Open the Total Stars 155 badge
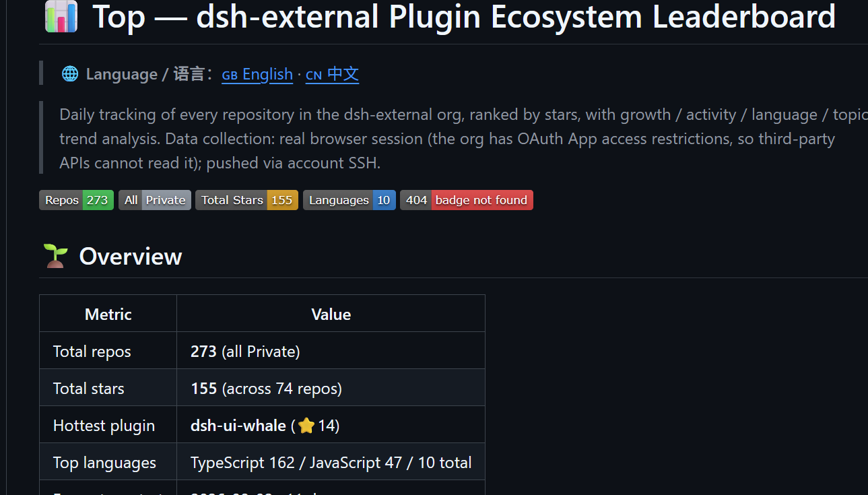Viewport: 868px width, 495px height. 246,200
